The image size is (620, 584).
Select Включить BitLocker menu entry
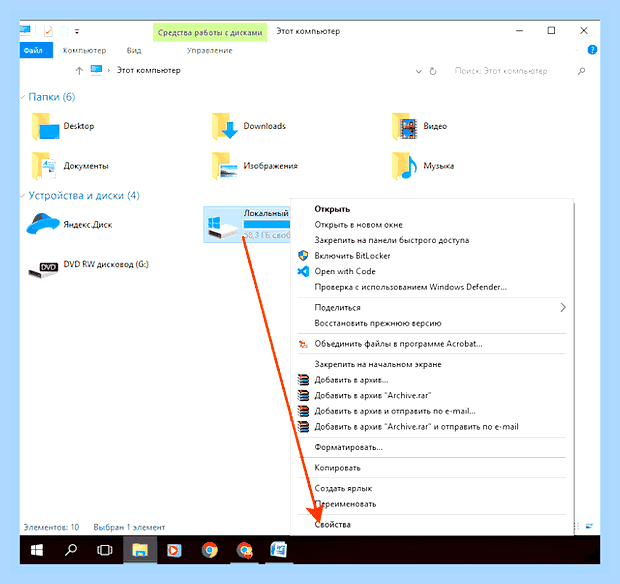pyautogui.click(x=352, y=256)
